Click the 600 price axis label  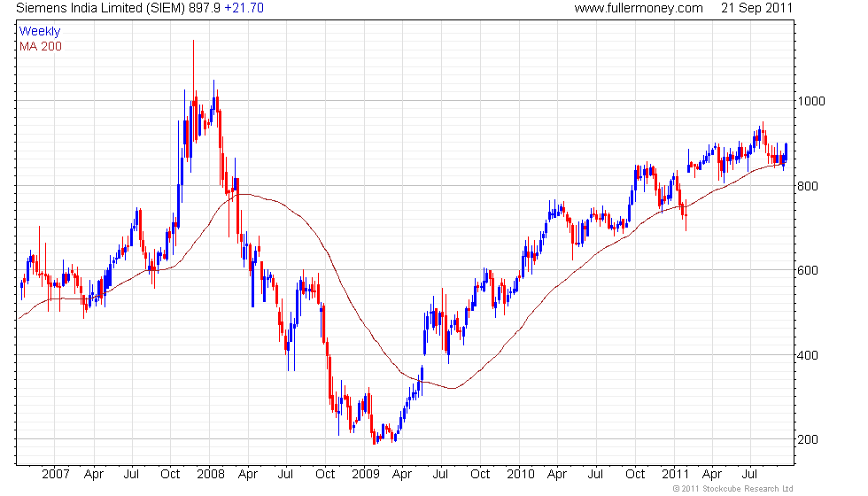(808, 270)
